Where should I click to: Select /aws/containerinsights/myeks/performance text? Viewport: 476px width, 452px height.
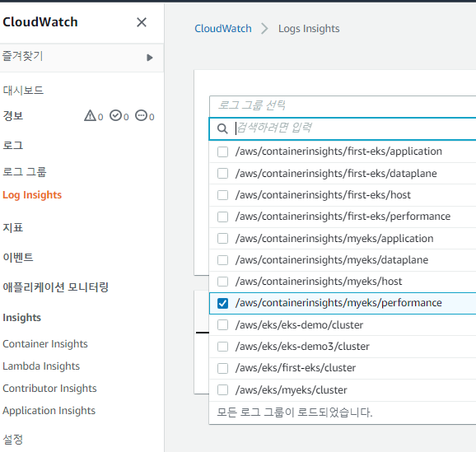(338, 303)
